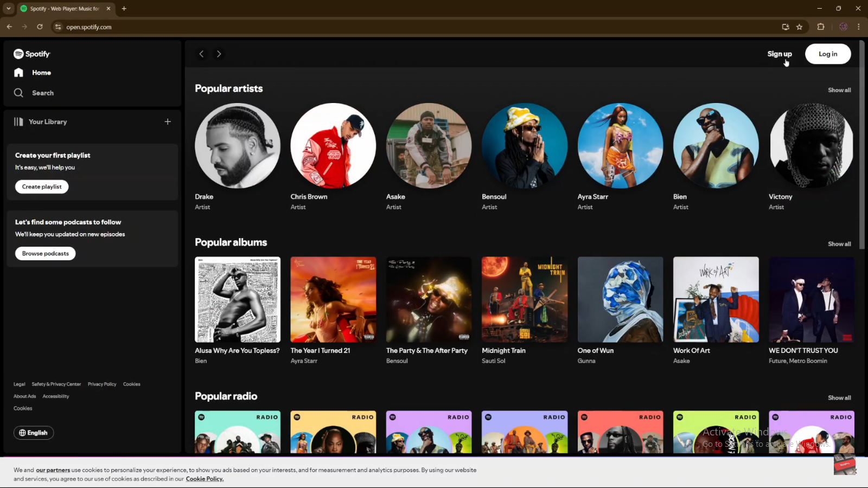Click the install app icon in address bar

pos(785,27)
